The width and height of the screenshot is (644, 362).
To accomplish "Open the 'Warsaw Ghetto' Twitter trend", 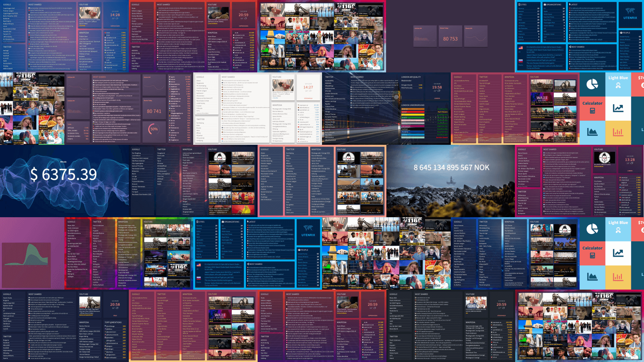I will pyautogui.click(x=330, y=122).
